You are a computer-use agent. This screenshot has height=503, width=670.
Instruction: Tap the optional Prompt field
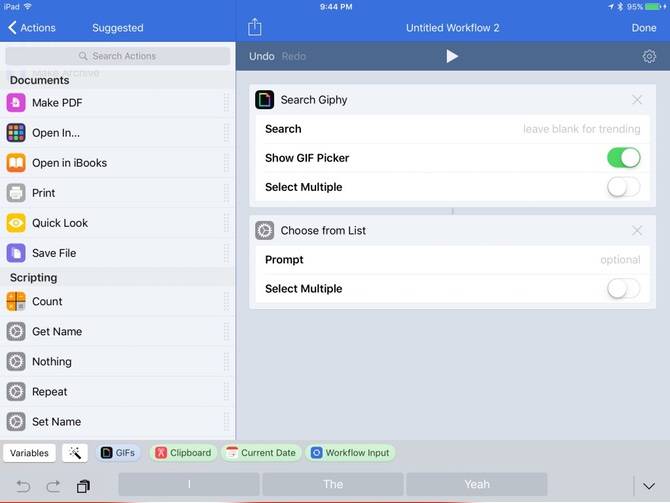(453, 259)
